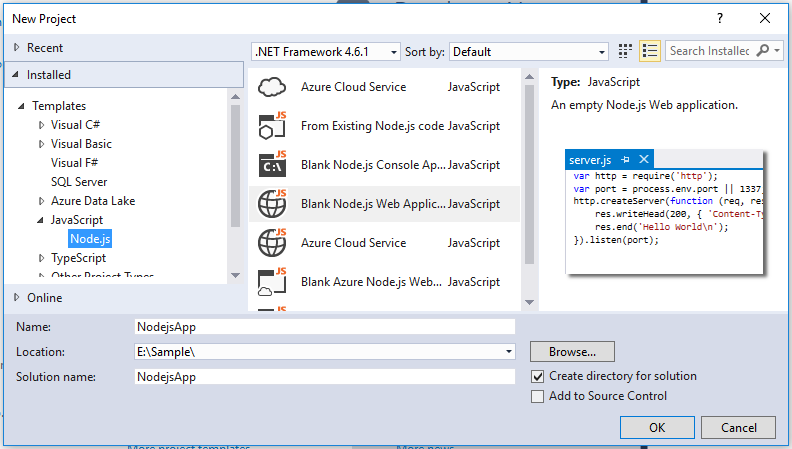
Task: Click the server.js code preview thumbnail
Action: pos(664,212)
